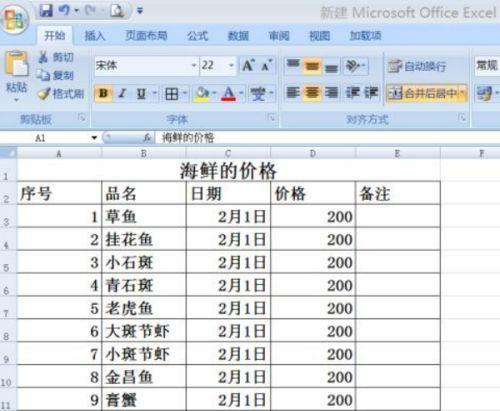The width and height of the screenshot is (500, 411).
Task: Undo the last action
Action: pyautogui.click(x=64, y=11)
